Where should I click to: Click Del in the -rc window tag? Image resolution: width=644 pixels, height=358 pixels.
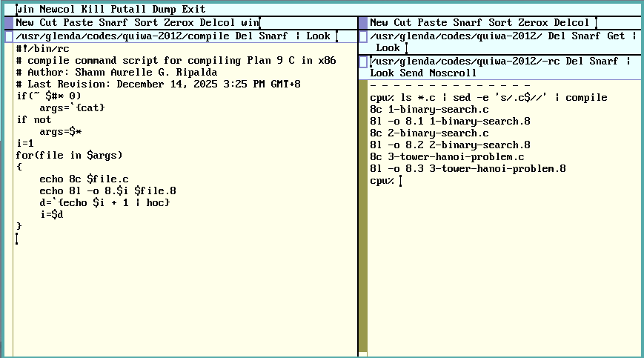(574, 62)
